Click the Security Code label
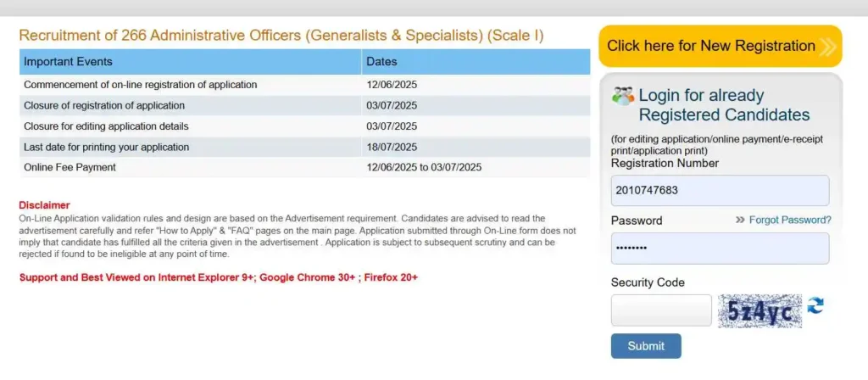The image size is (868, 380). pos(648,282)
